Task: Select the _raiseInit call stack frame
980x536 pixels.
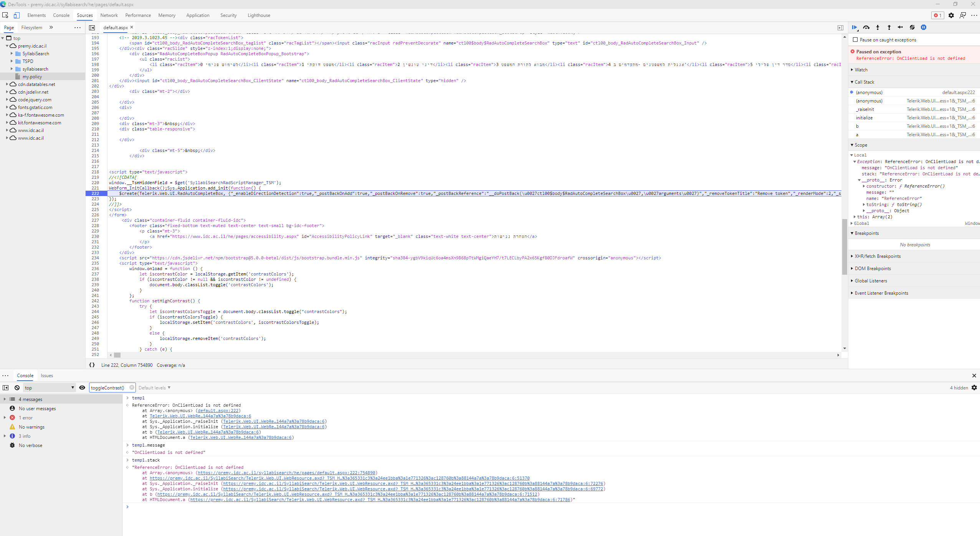Action: click(x=865, y=109)
